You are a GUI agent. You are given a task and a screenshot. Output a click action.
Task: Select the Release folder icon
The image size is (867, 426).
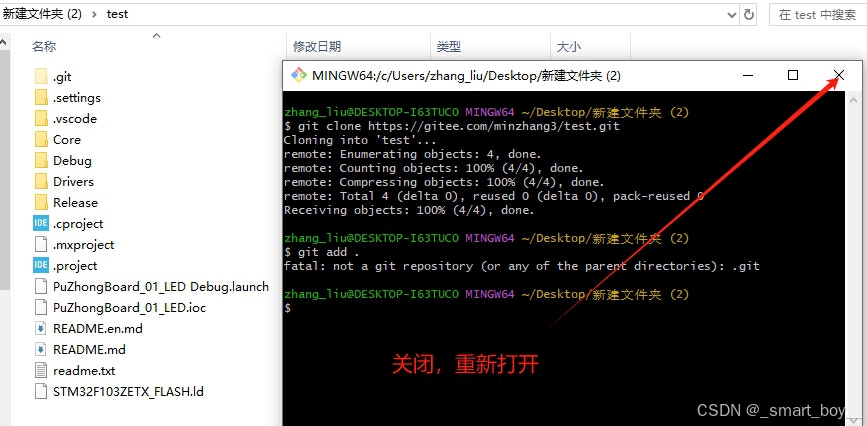41,202
